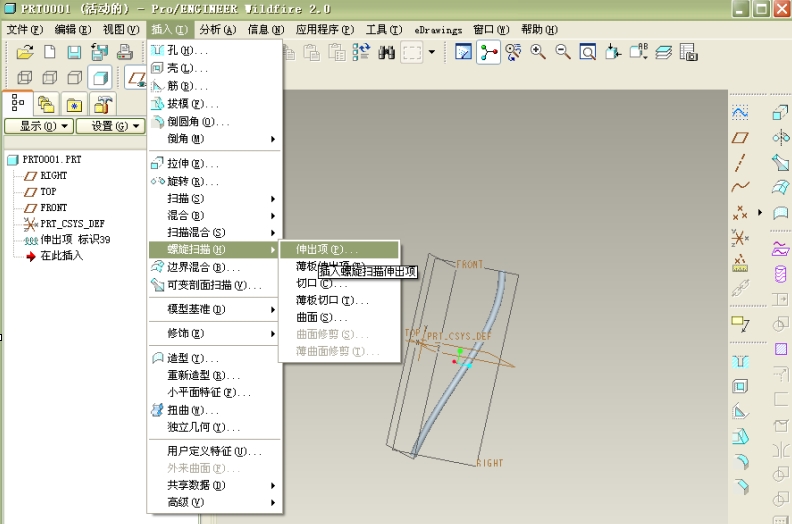Viewport: 792px width, 524px height.
Task: Choose 孔(H) from Insert menu
Action: [x=214, y=51]
